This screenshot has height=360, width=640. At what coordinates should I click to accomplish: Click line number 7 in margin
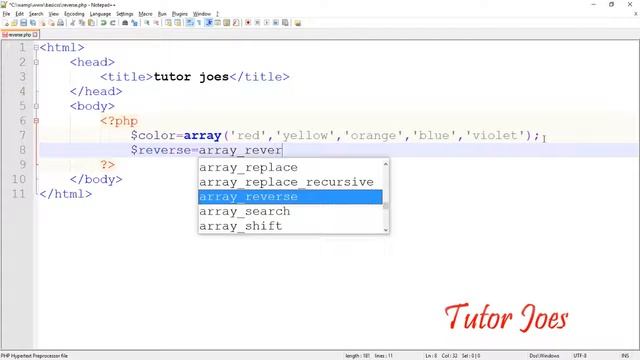tap(22, 135)
